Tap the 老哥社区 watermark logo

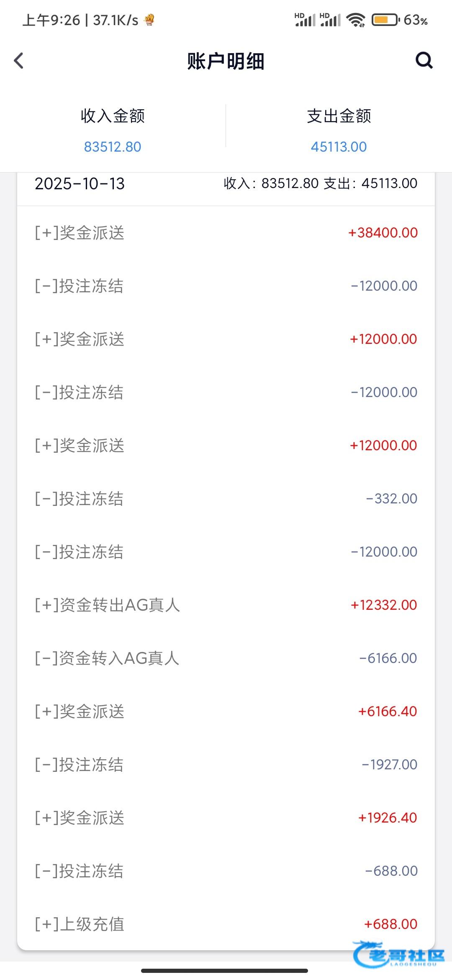point(399,955)
